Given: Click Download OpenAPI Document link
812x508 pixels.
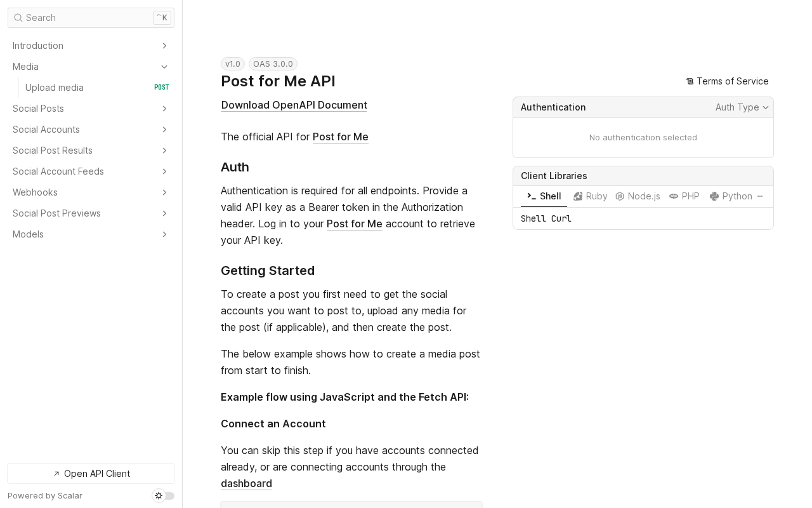Looking at the screenshot, I should coord(294,105).
